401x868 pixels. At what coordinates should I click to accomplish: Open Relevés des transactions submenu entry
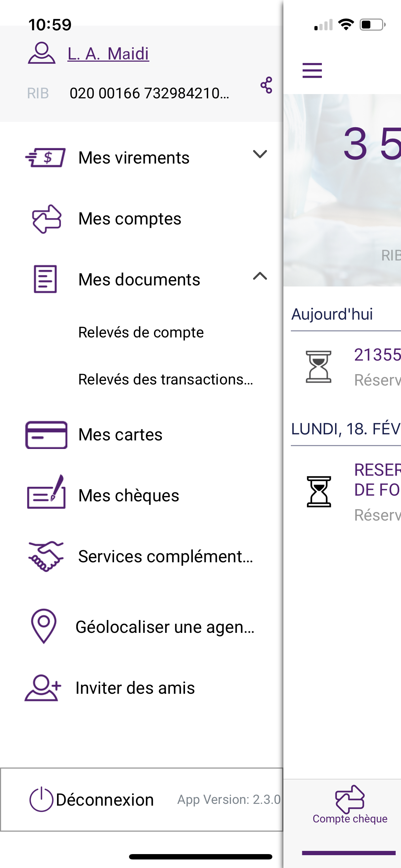[166, 379]
